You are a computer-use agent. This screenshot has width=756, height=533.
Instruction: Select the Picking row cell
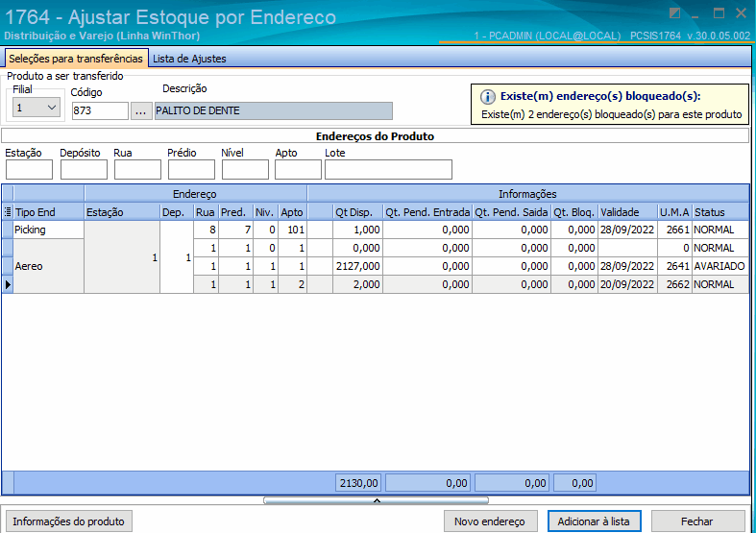point(48,230)
